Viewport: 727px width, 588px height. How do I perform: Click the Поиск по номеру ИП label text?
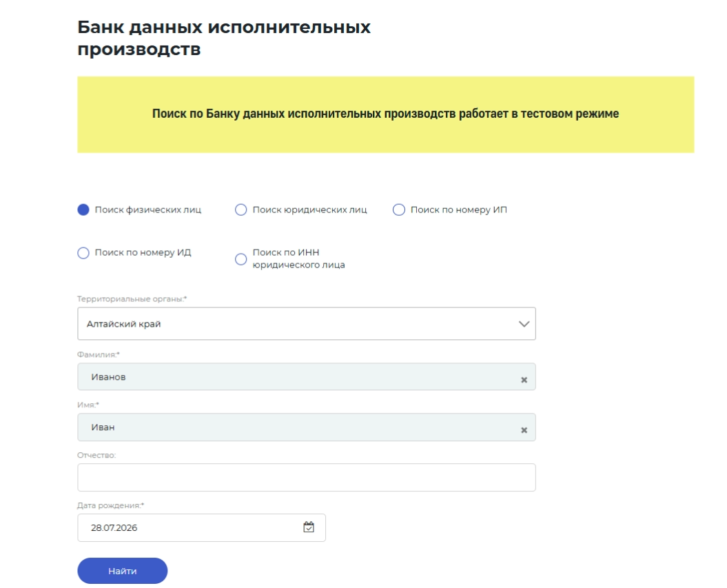[459, 210]
